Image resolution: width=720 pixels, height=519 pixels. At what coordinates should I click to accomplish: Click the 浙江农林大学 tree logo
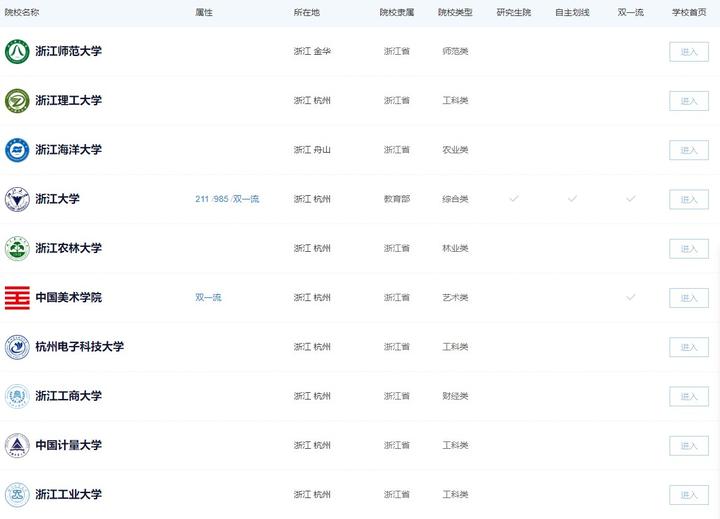(17, 248)
